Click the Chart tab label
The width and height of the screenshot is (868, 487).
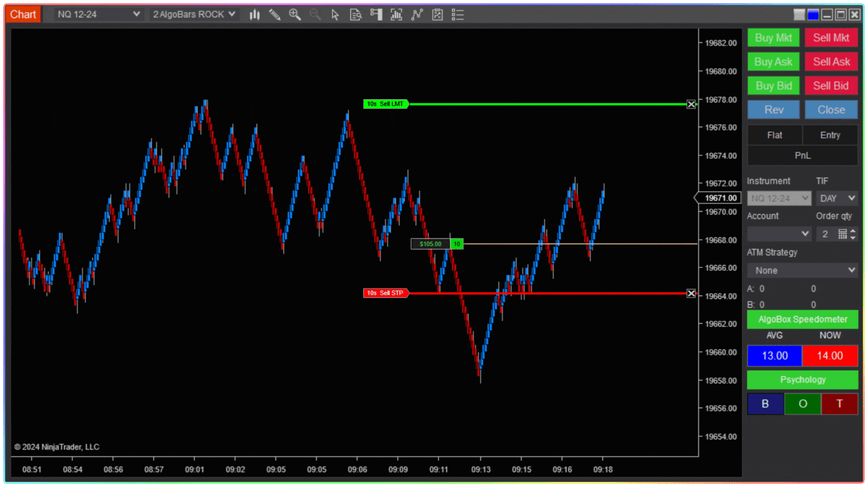[23, 14]
